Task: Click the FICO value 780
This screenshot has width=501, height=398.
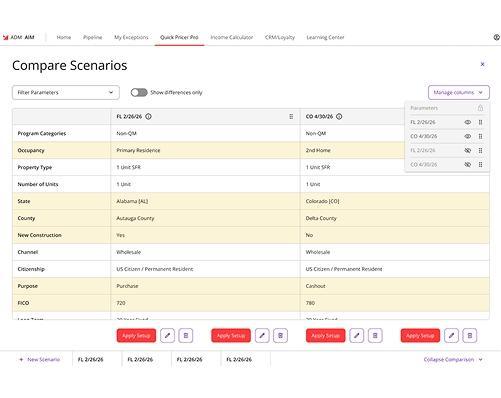Action: pyautogui.click(x=310, y=303)
